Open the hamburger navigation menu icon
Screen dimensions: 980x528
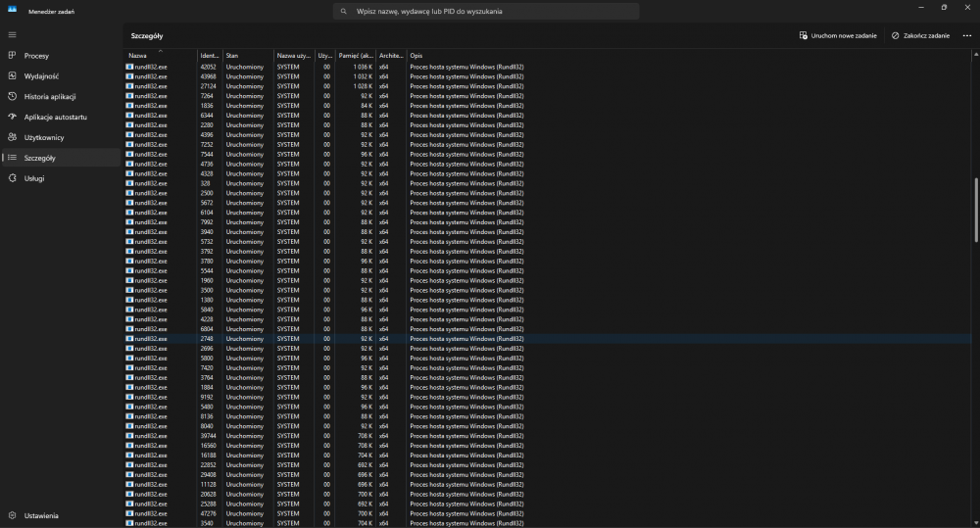[12, 34]
